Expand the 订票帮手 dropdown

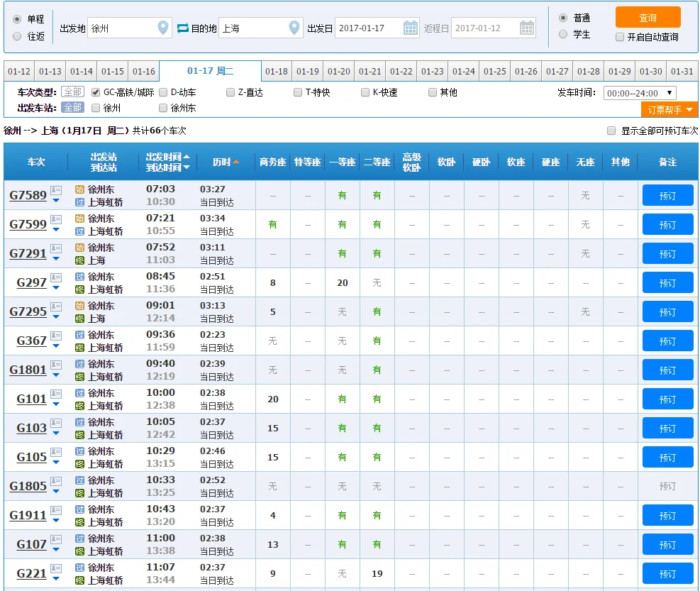(x=669, y=110)
